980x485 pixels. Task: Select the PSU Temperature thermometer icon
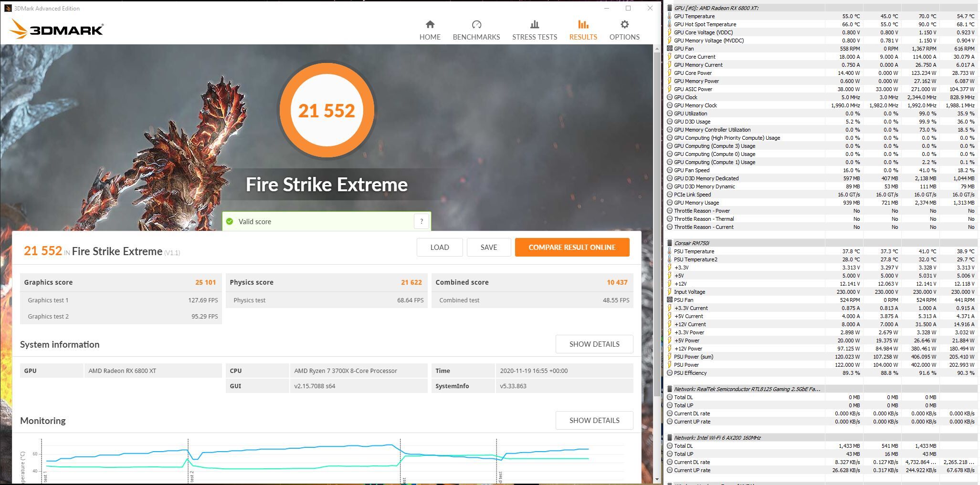click(670, 251)
